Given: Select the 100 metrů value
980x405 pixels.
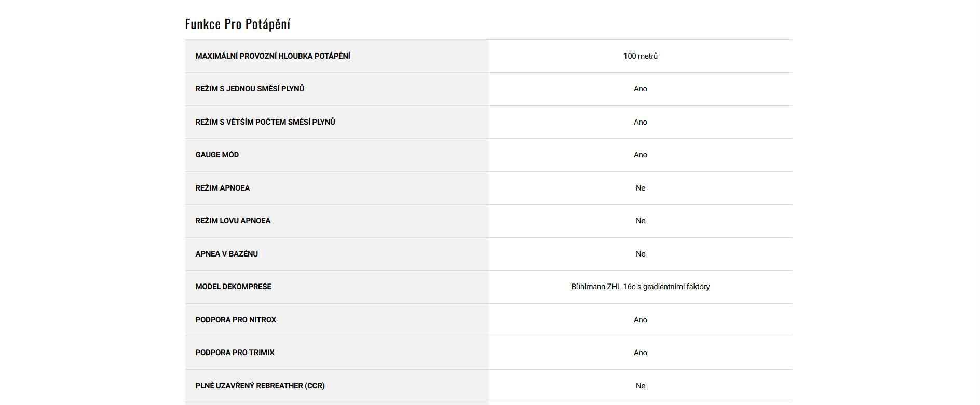Looking at the screenshot, I should [x=640, y=56].
